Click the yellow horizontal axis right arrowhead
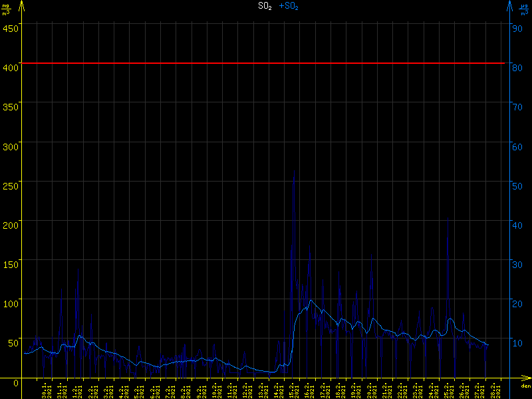532x399 pixels. coord(527,380)
